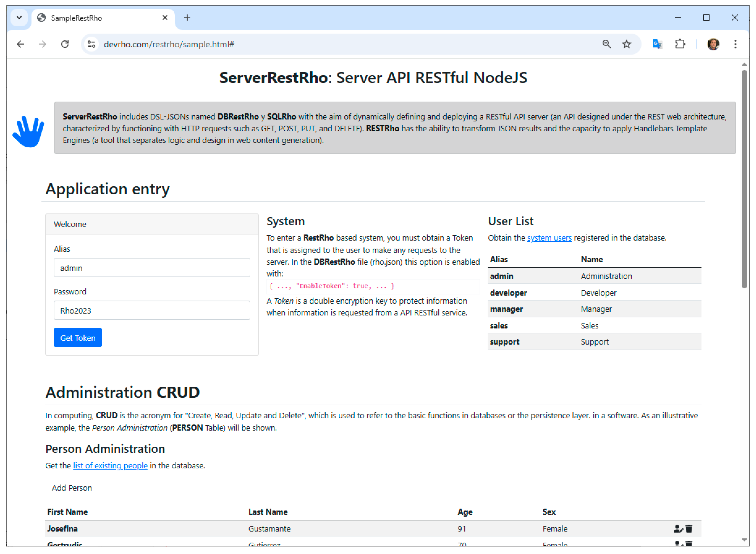Click the address bar URL
This screenshot has height=554, width=756.
(x=169, y=44)
